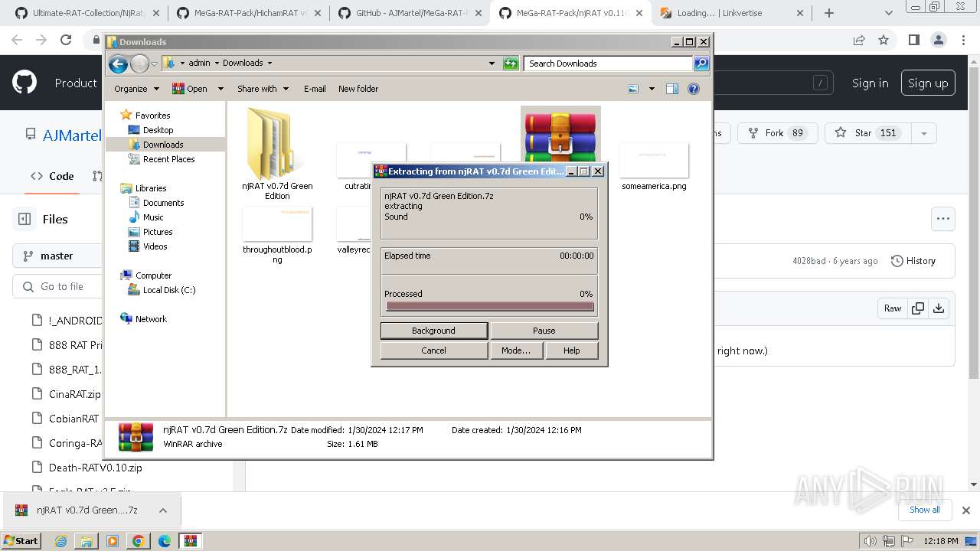Switch to Linkvertise loading tab

click(730, 13)
